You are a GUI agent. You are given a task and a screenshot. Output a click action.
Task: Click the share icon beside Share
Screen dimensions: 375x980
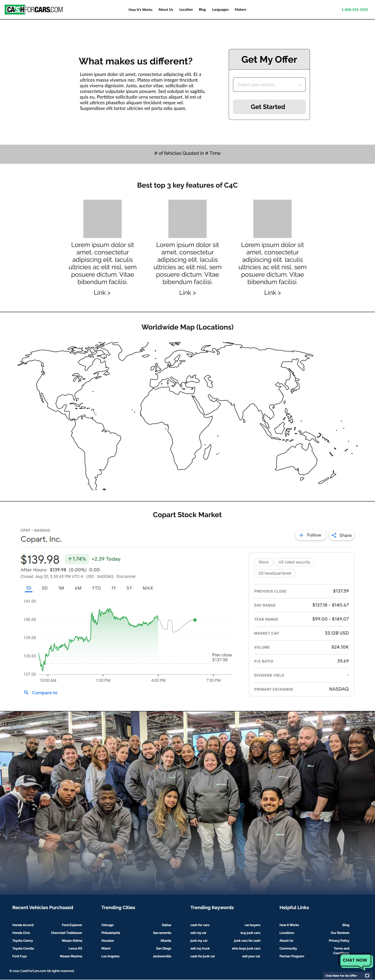click(334, 535)
